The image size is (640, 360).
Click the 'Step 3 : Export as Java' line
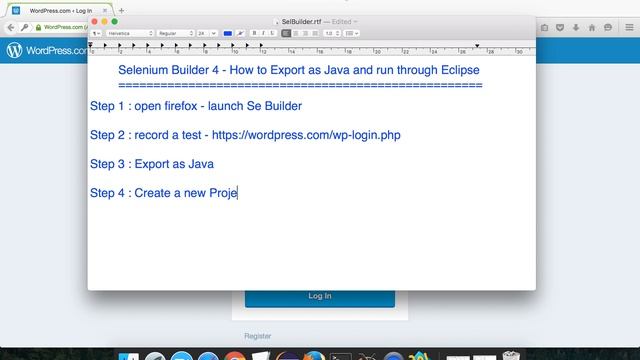152,164
